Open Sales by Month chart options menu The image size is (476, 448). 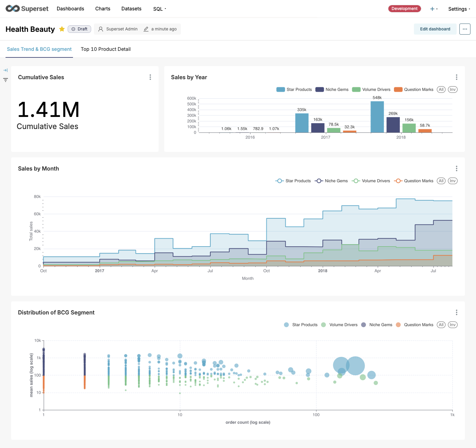456,168
